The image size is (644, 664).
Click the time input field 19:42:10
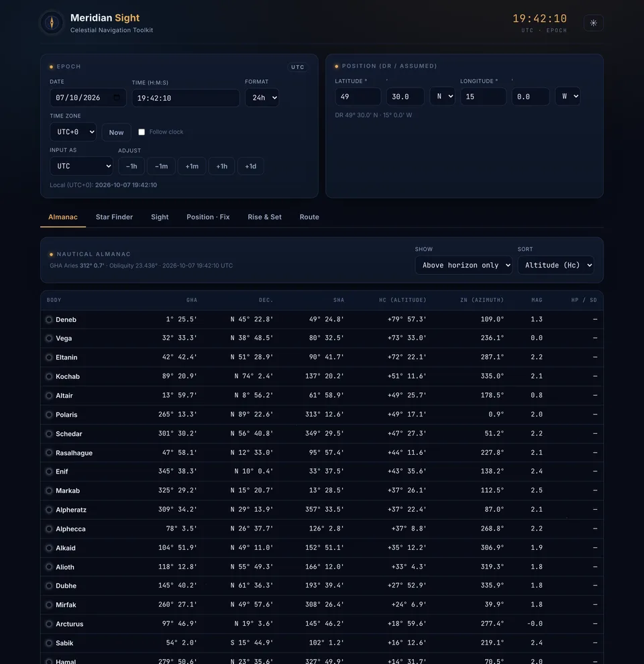[186, 98]
